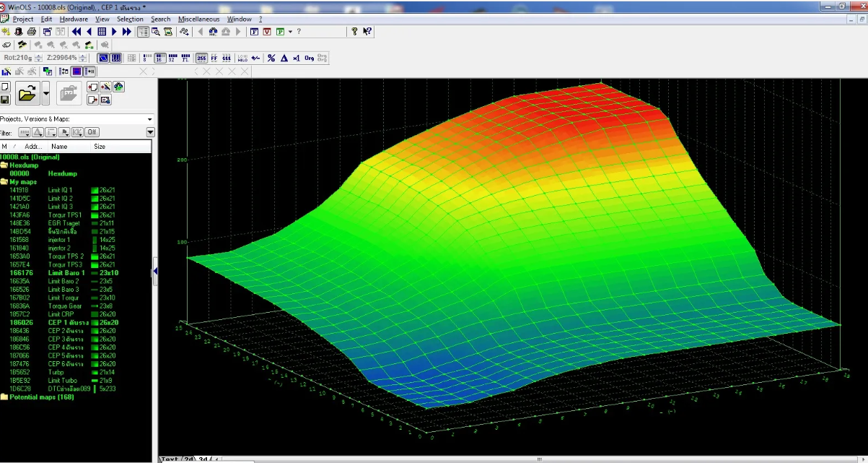The width and height of the screenshot is (868, 463).
Task: Enable decimal 255 display mode
Action: [x=203, y=58]
